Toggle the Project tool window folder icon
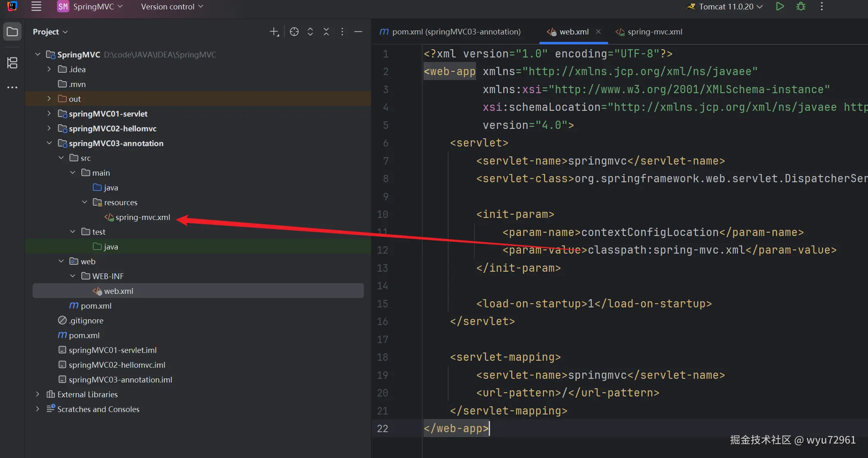 coord(12,32)
